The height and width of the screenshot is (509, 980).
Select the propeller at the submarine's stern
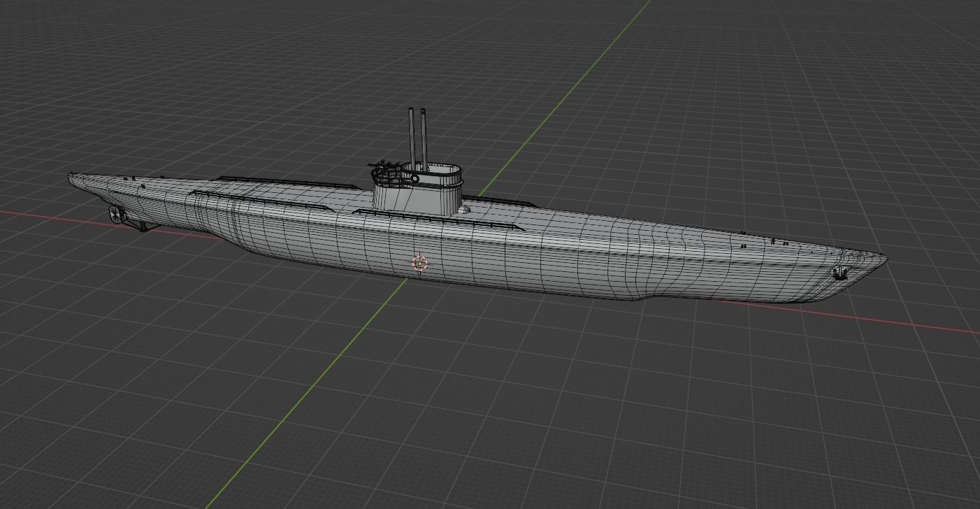[x=117, y=214]
